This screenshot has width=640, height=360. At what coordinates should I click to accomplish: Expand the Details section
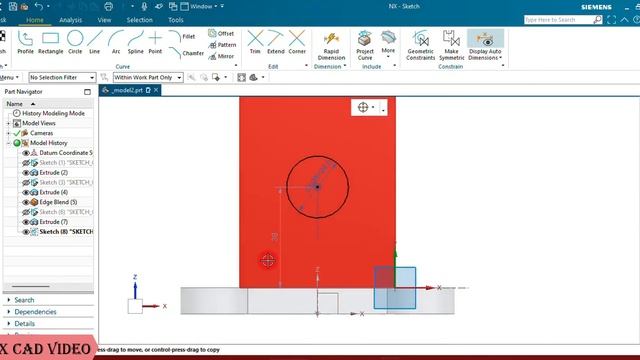tap(9, 324)
